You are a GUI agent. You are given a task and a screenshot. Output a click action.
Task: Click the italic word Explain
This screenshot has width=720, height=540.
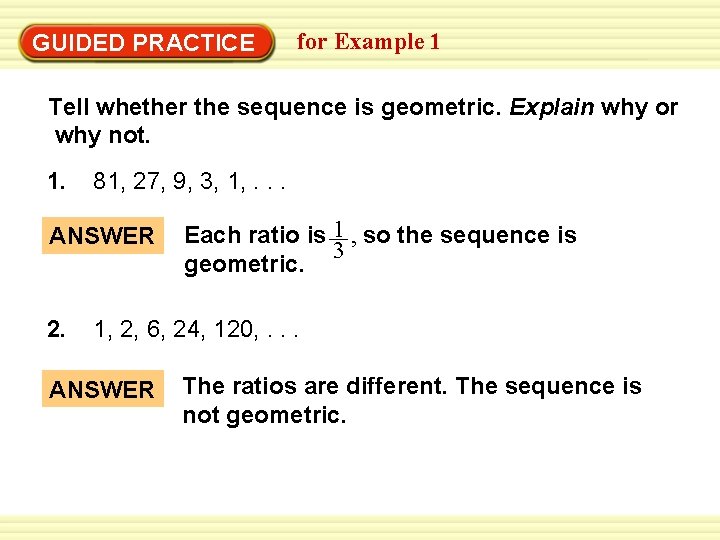(x=551, y=108)
